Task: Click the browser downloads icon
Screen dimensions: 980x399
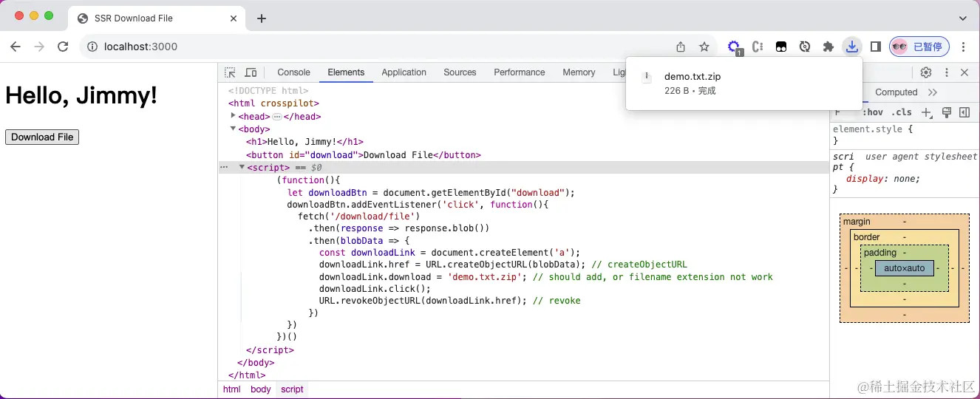Action: point(852,47)
